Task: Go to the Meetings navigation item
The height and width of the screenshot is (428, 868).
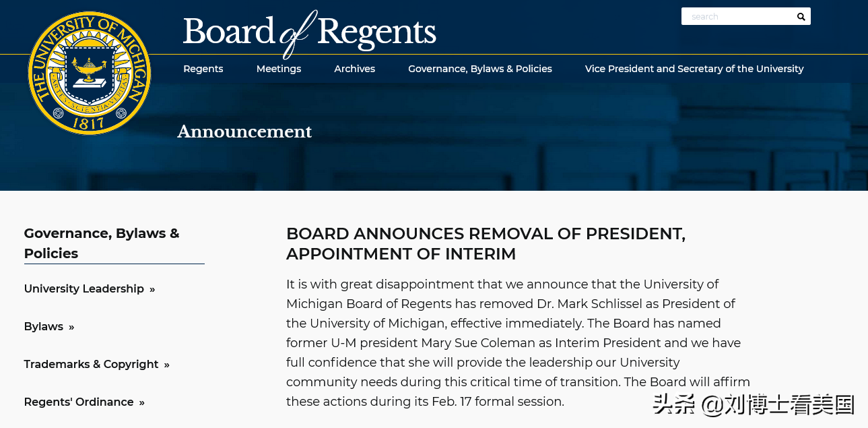Action: (x=279, y=69)
